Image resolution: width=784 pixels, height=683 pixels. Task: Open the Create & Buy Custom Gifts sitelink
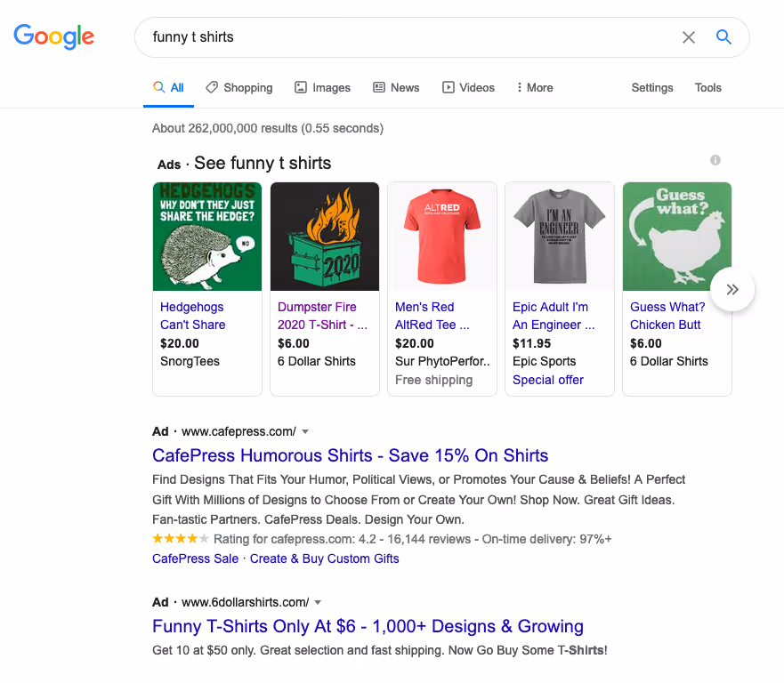click(x=324, y=558)
